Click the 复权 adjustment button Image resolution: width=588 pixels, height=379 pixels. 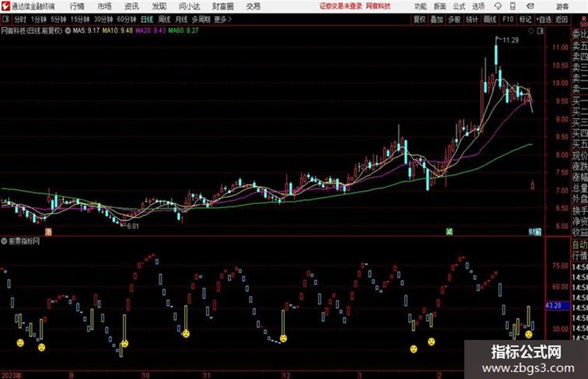tap(419, 19)
